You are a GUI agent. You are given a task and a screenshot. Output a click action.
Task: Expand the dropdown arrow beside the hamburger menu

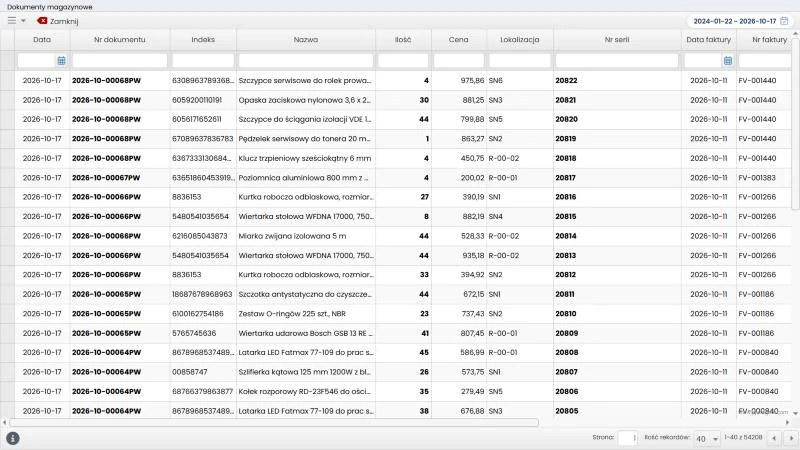(23, 21)
